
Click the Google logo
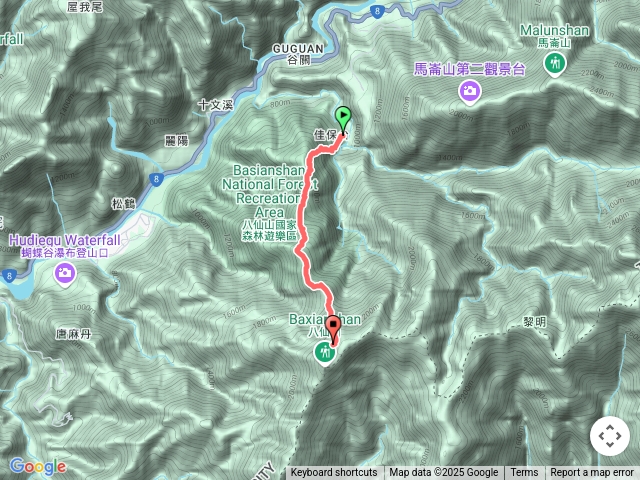38,467
